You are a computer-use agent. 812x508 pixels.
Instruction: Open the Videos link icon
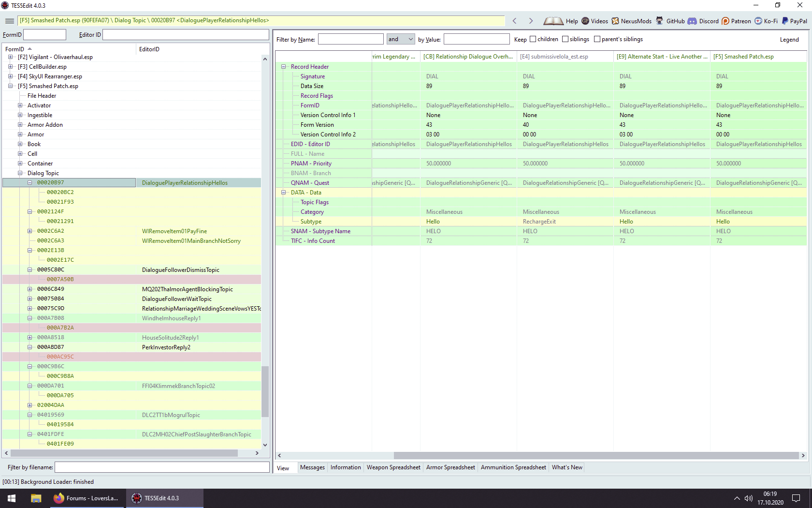click(585, 21)
